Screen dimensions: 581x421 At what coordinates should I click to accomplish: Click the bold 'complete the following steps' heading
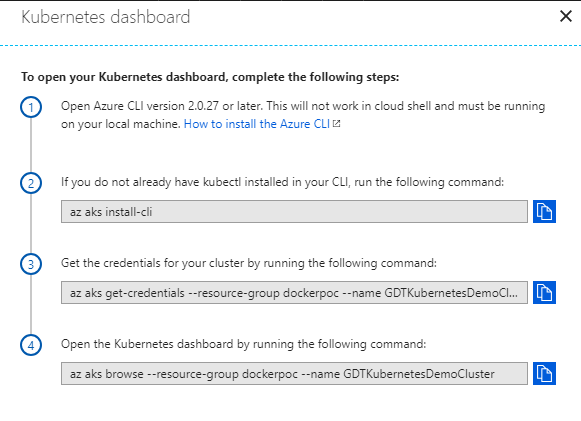coord(210,77)
